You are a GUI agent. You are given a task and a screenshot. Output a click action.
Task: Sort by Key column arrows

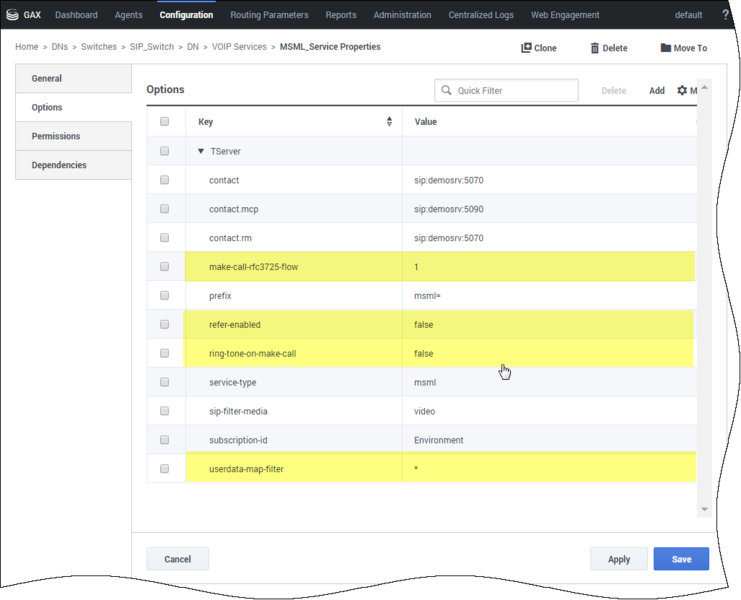pyautogui.click(x=389, y=121)
